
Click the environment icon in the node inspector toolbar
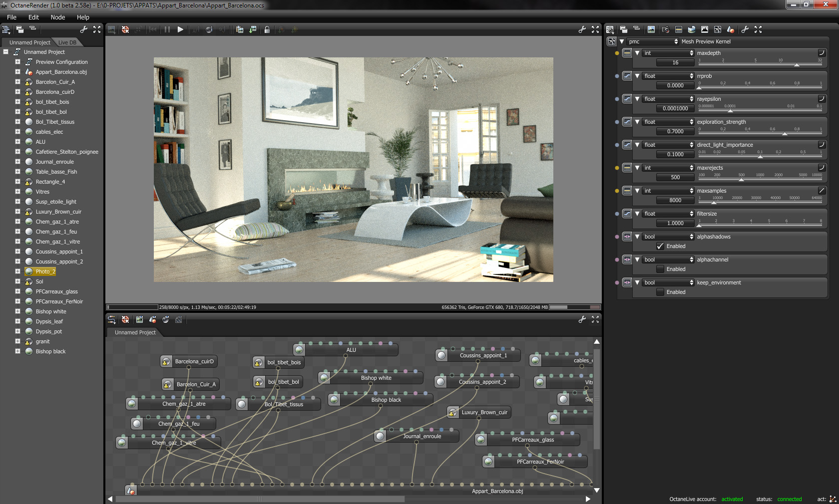coord(692,29)
